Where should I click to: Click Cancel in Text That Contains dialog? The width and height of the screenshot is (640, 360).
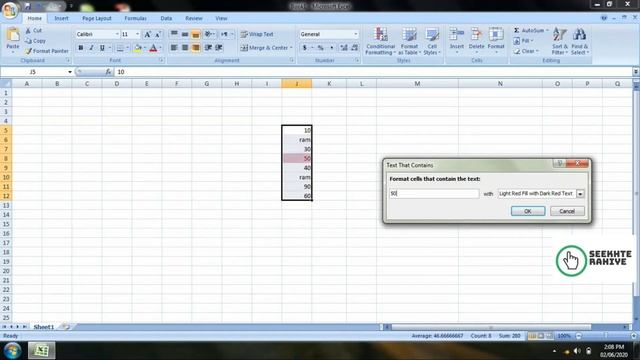coord(567,211)
